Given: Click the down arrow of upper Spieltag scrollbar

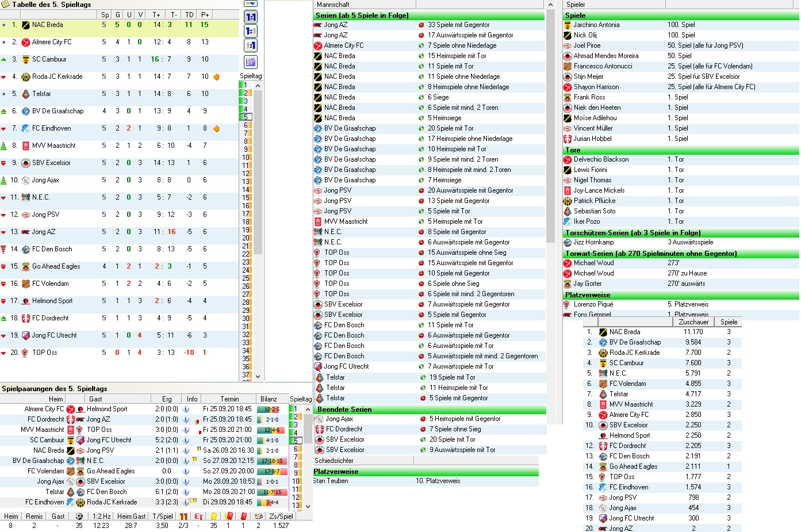Looking at the screenshot, I should tap(258, 377).
